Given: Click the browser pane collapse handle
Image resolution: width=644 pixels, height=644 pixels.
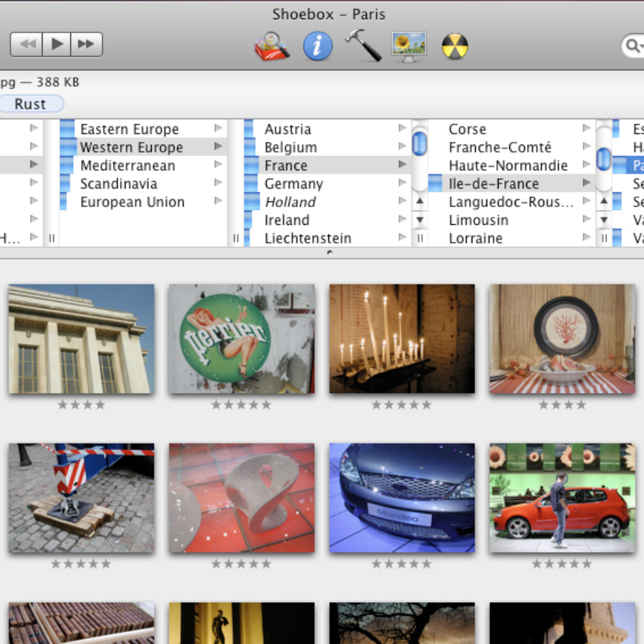Looking at the screenshot, I should (329, 252).
